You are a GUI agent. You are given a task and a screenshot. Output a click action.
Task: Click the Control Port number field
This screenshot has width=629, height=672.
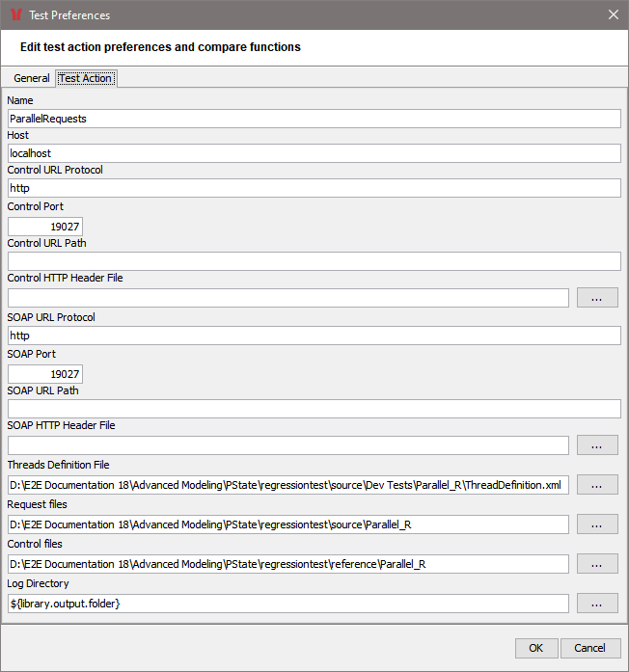pos(45,227)
